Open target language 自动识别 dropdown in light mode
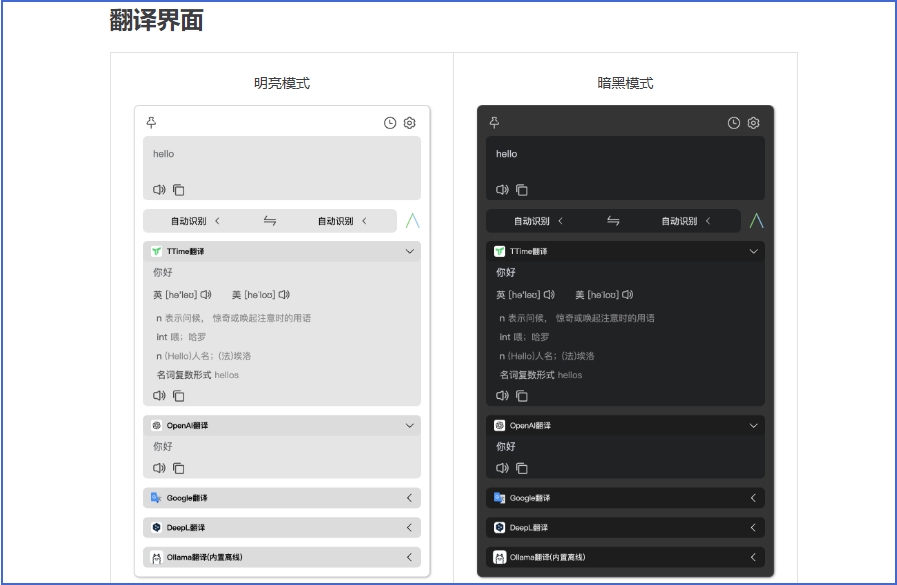This screenshot has height=585, width=897. pyautogui.click(x=342, y=221)
